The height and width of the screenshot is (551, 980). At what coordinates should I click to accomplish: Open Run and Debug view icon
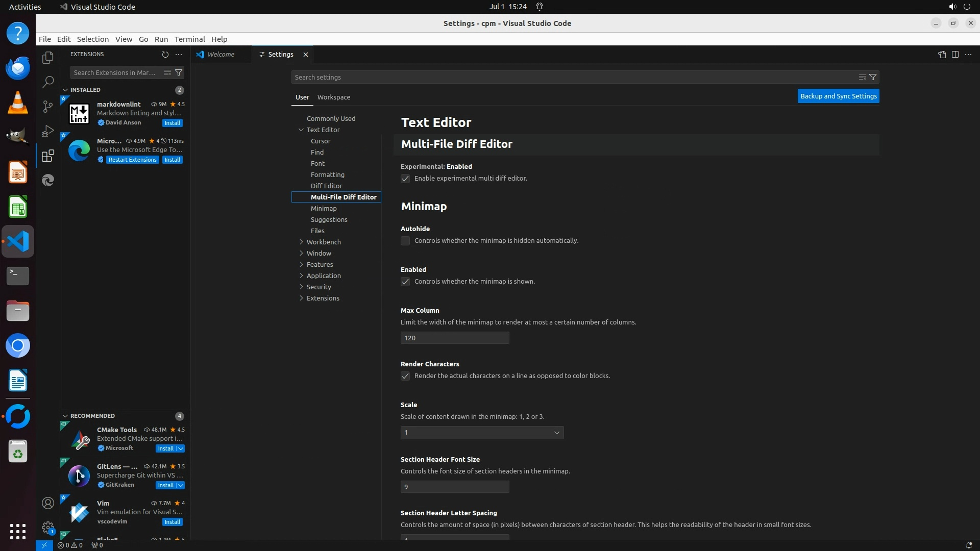coord(48,131)
